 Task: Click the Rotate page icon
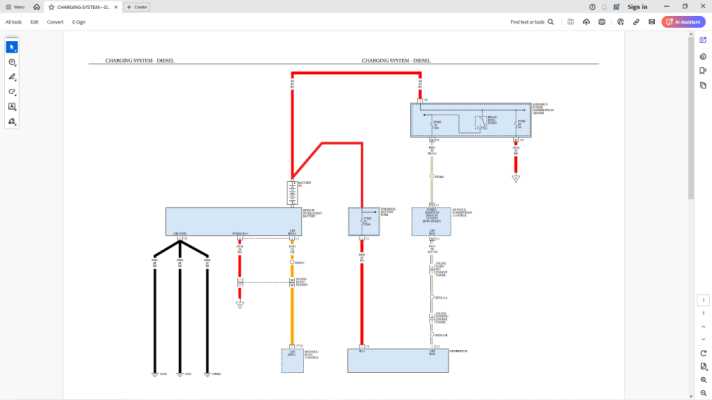pos(703,353)
